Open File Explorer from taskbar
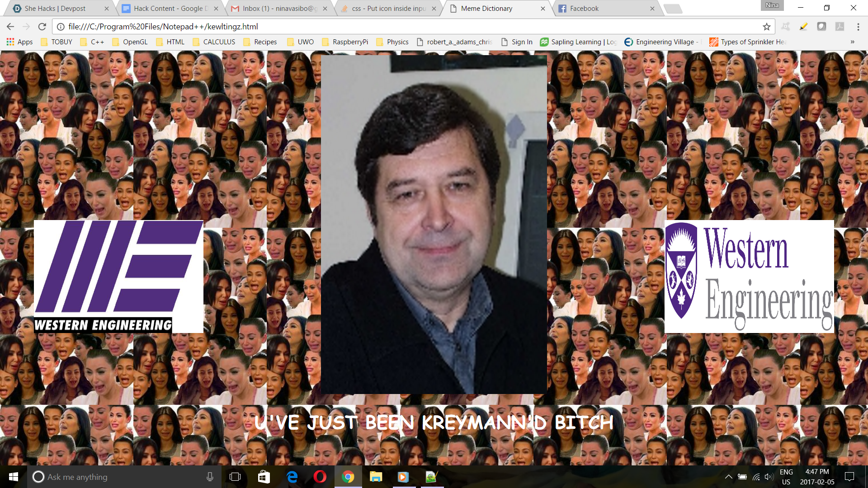868x488 pixels. click(376, 477)
